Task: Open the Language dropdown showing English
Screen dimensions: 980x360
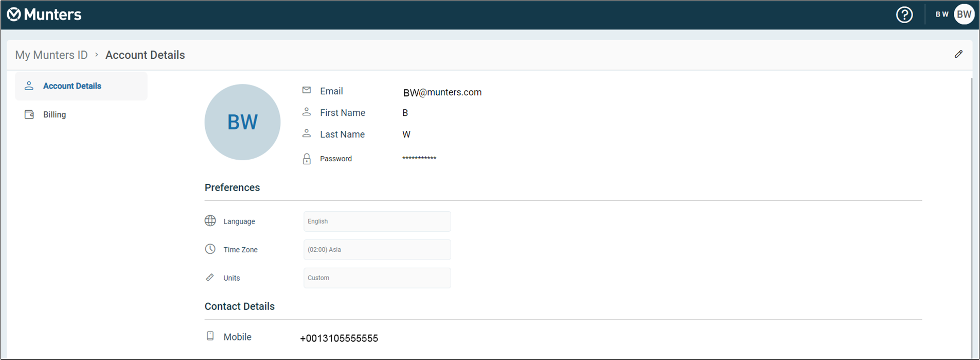Action: coord(377,221)
